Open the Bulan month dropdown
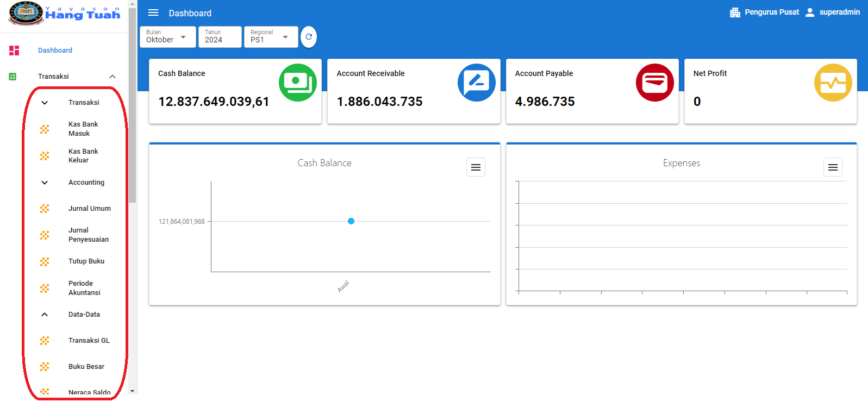 tap(167, 37)
